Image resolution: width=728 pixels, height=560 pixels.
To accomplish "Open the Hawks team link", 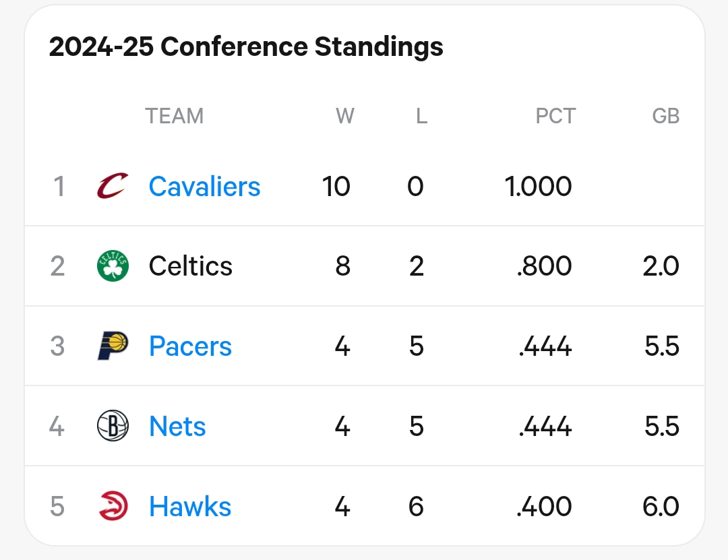I will (190, 506).
